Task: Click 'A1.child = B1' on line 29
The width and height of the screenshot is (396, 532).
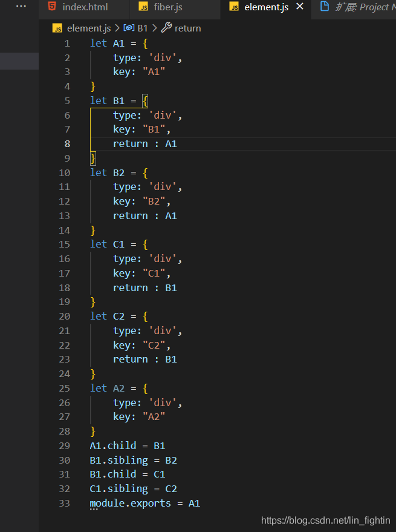Action: click(128, 445)
